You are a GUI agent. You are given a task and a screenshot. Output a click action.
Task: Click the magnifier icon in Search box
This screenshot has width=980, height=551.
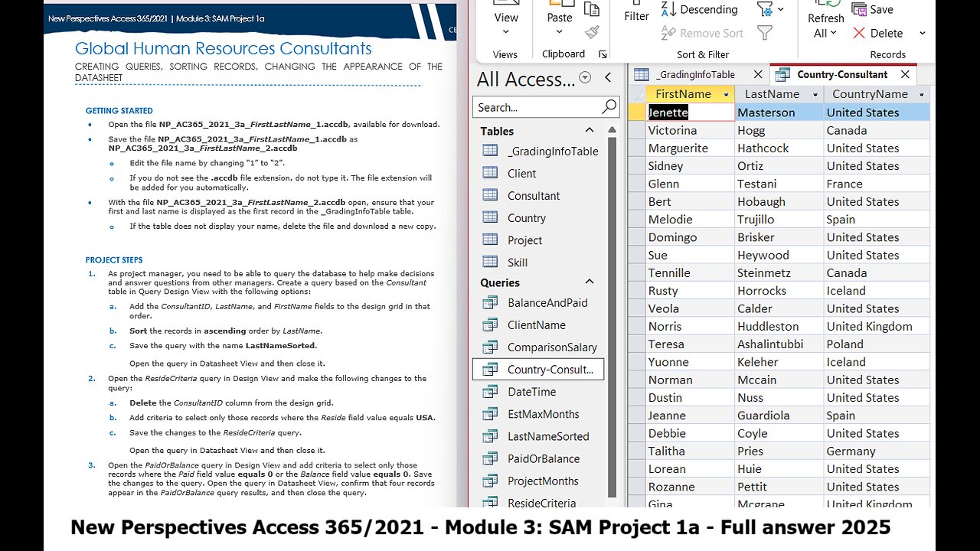click(x=609, y=107)
